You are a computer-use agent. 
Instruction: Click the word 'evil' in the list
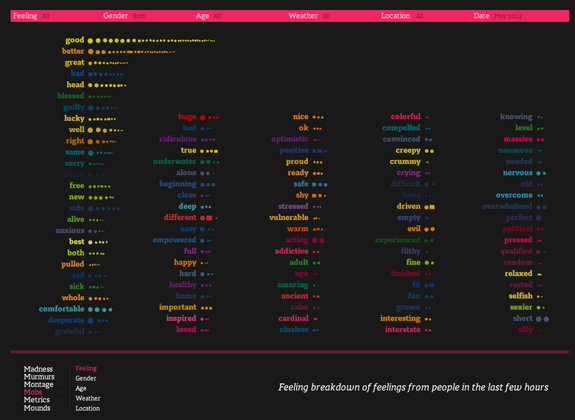click(x=414, y=229)
